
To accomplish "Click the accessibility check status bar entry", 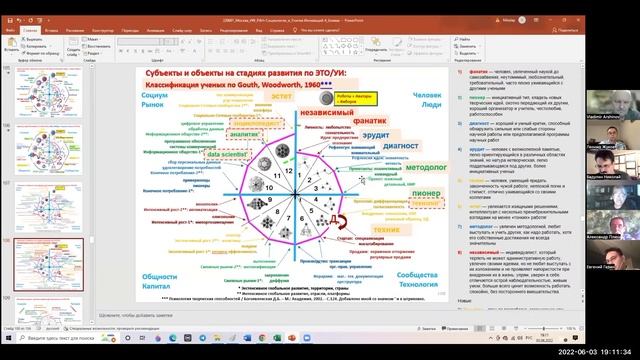I will point(112,328).
